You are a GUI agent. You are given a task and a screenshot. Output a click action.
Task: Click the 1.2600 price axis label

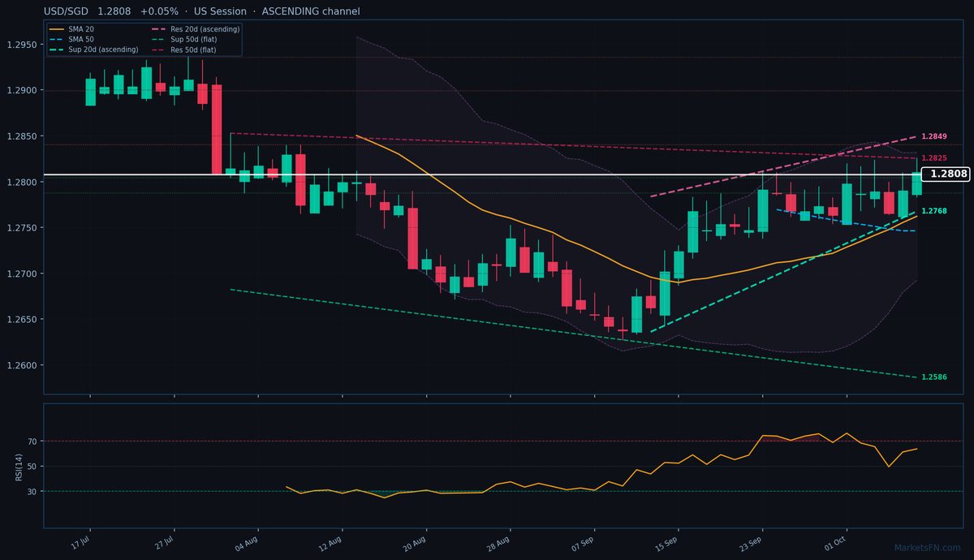pos(24,365)
